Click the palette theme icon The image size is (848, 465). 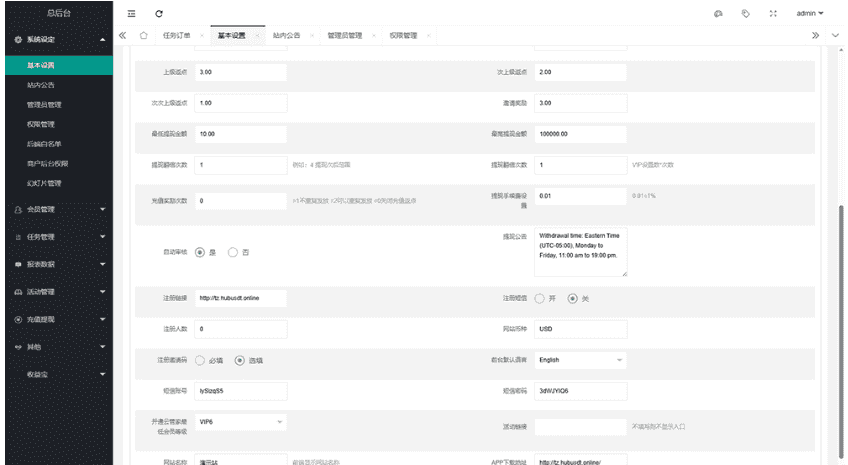(718, 14)
